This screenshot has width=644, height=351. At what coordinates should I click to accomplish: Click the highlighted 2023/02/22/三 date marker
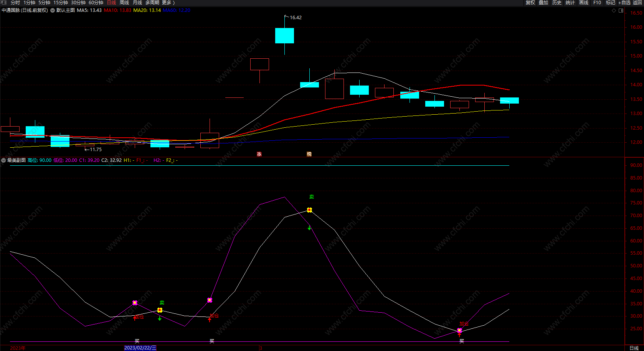[140, 348]
